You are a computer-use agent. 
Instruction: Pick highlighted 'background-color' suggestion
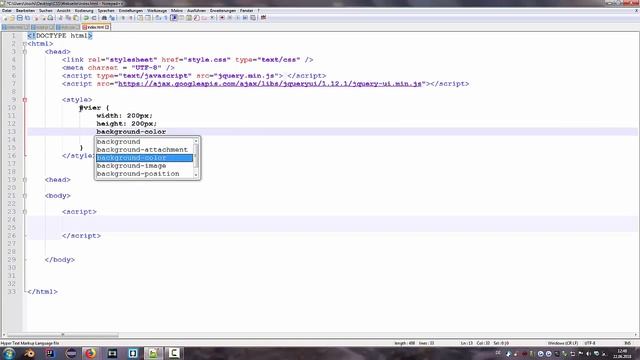[144, 158]
